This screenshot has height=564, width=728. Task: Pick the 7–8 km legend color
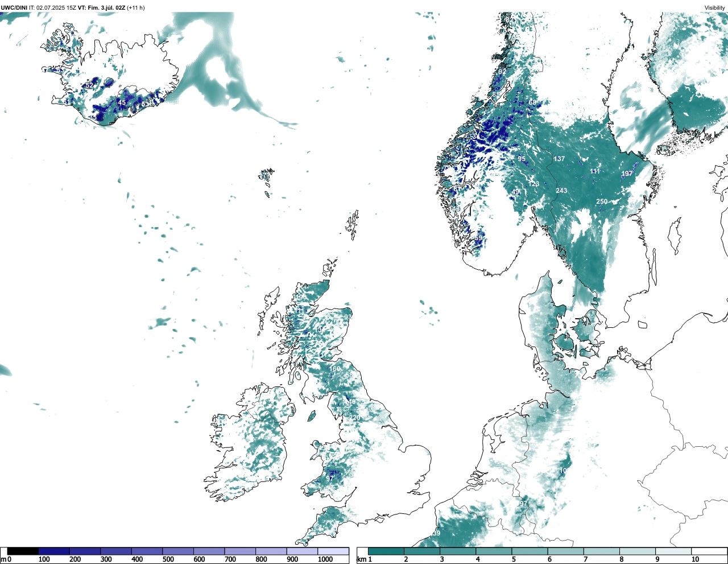click(x=601, y=551)
